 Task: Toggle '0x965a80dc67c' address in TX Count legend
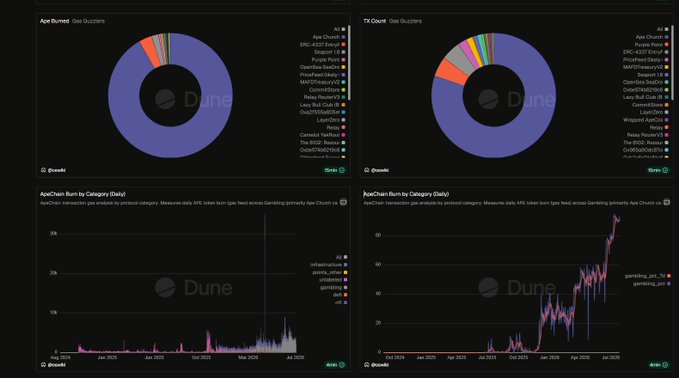coord(646,150)
